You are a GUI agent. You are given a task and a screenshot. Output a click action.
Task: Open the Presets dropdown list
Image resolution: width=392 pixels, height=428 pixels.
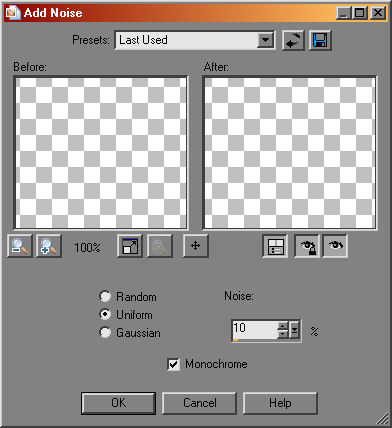click(x=266, y=41)
